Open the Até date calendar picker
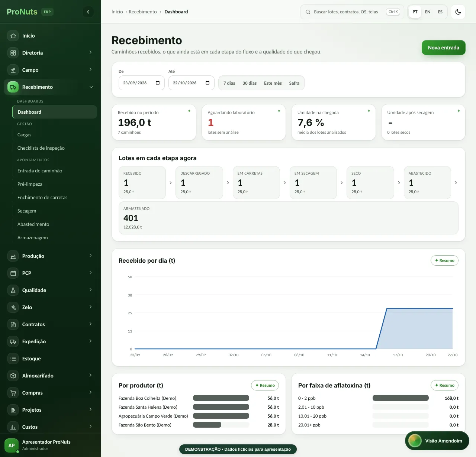 click(208, 83)
